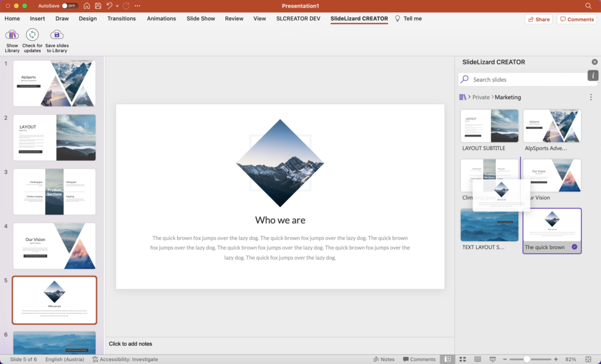The width and height of the screenshot is (601, 364).
Task: Toggle selection checkmark on The quick brown slide
Action: [x=574, y=247]
